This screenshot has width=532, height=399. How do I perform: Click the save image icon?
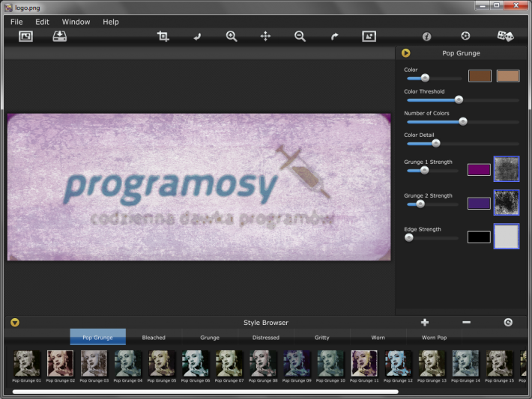coord(60,36)
